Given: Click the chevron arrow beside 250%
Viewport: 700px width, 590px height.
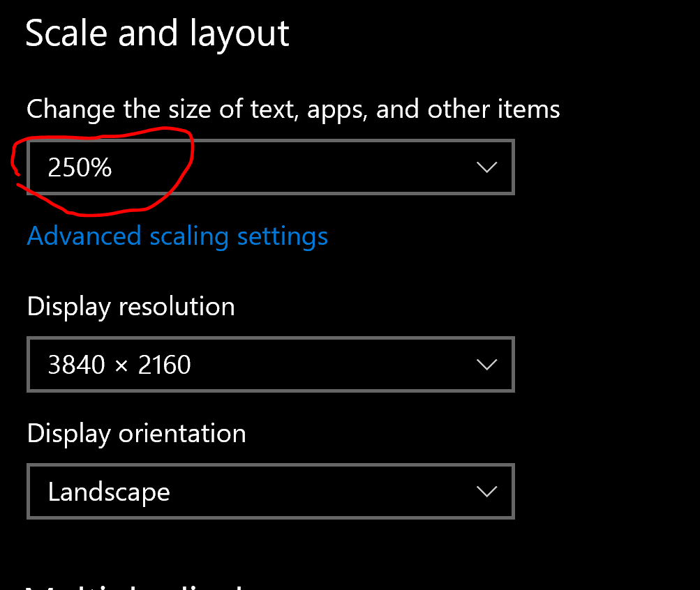Looking at the screenshot, I should click(486, 167).
